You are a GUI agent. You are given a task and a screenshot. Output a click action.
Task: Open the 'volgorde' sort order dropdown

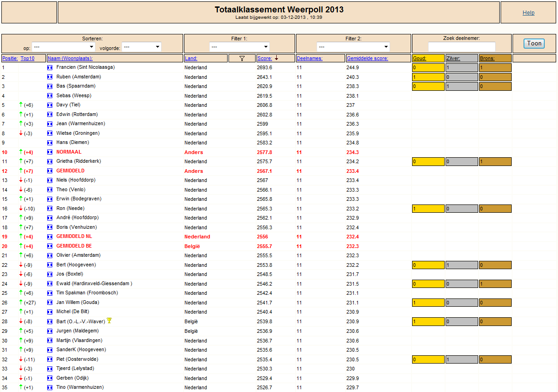(141, 47)
